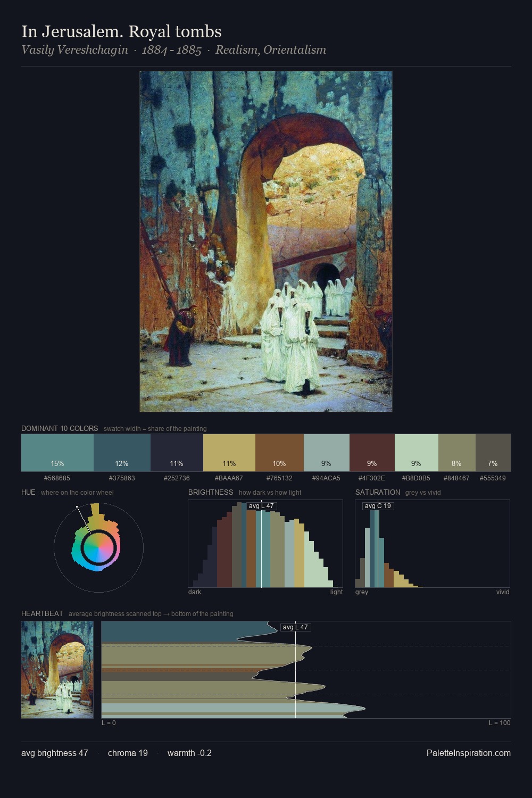Select the #375863 dark teal swatch

point(122,453)
